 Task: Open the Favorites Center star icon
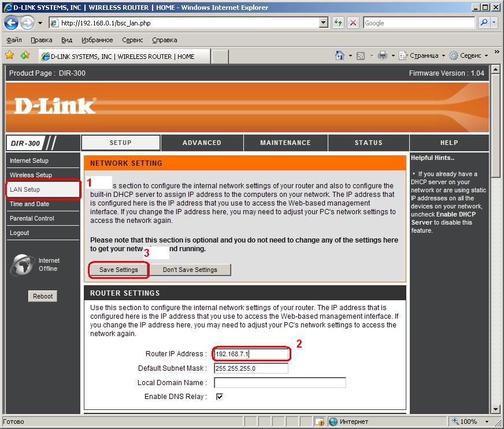[x=10, y=56]
